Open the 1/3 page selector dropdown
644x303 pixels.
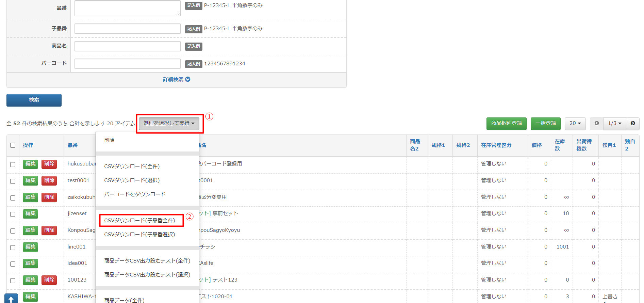point(614,123)
